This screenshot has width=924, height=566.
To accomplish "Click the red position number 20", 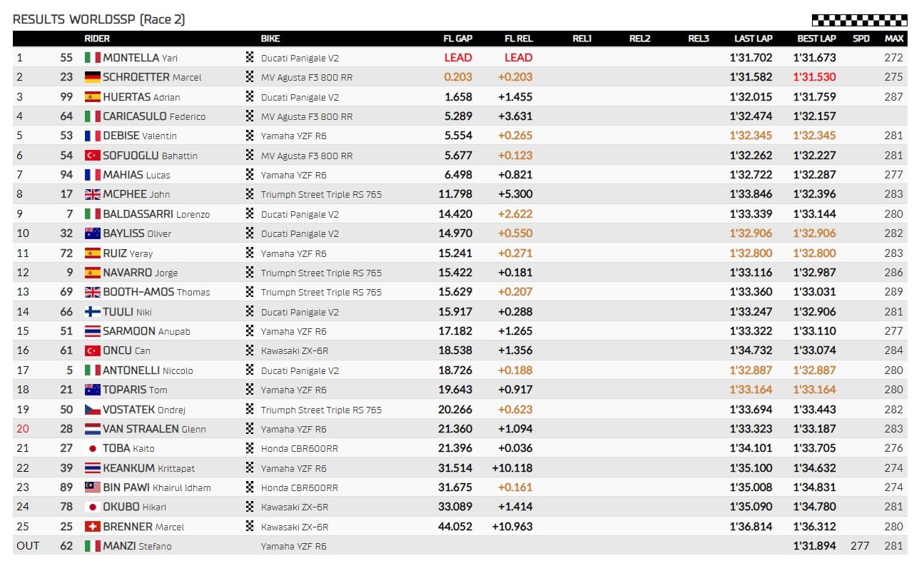I will click(23, 429).
